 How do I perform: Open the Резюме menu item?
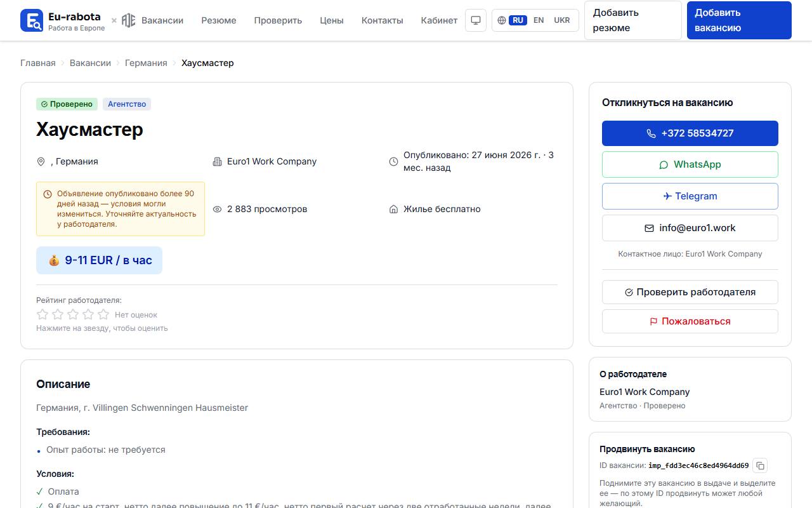(219, 20)
